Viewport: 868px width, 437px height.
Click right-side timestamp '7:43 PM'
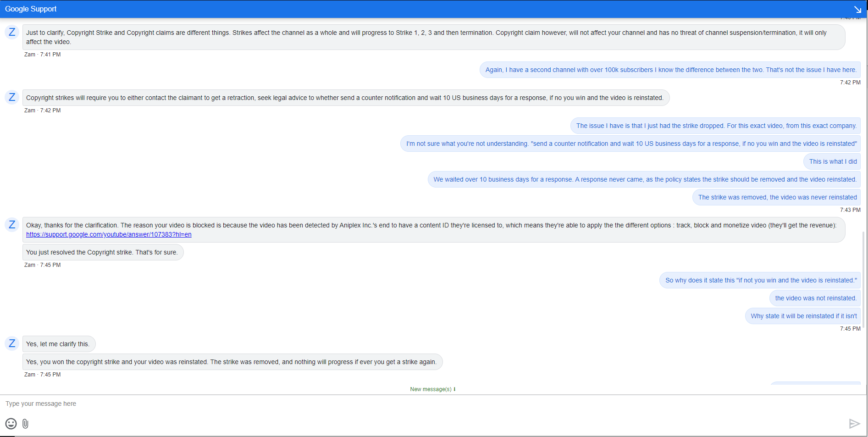pyautogui.click(x=850, y=210)
